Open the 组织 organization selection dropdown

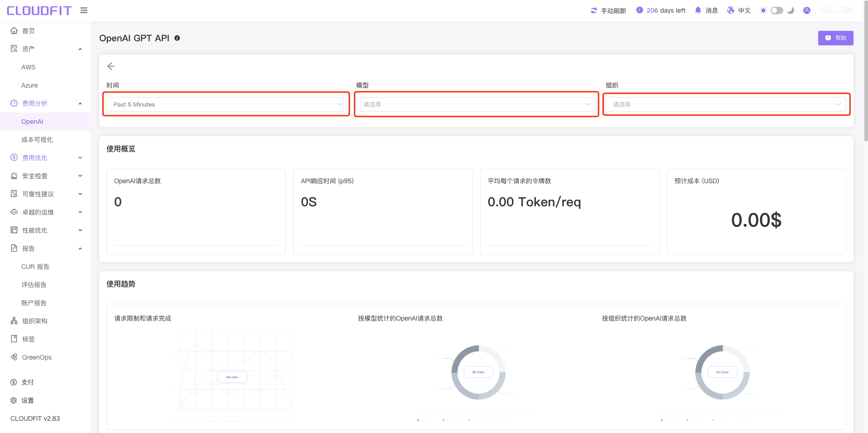point(726,104)
